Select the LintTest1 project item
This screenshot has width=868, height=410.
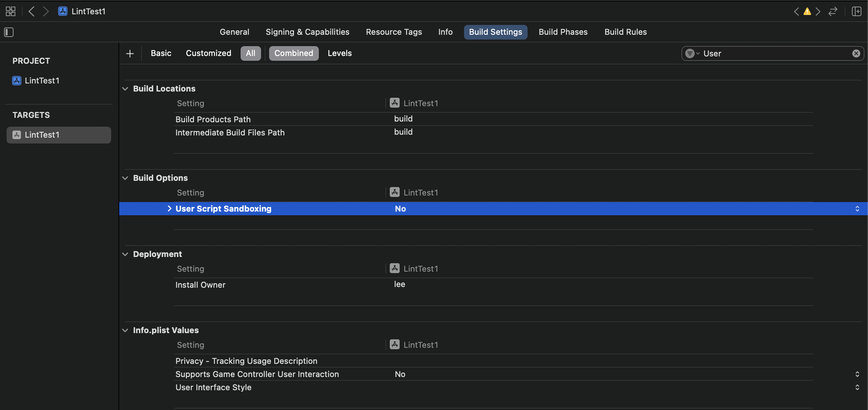[x=42, y=81]
